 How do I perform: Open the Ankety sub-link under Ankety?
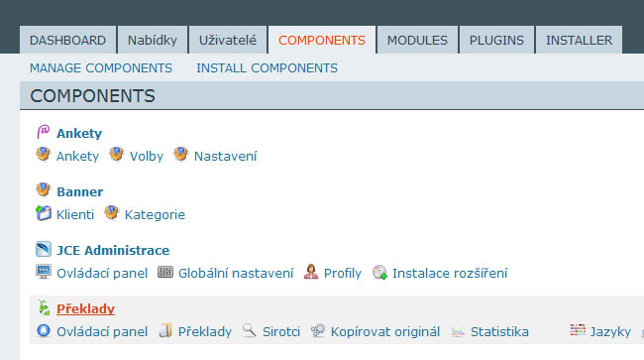(x=77, y=156)
